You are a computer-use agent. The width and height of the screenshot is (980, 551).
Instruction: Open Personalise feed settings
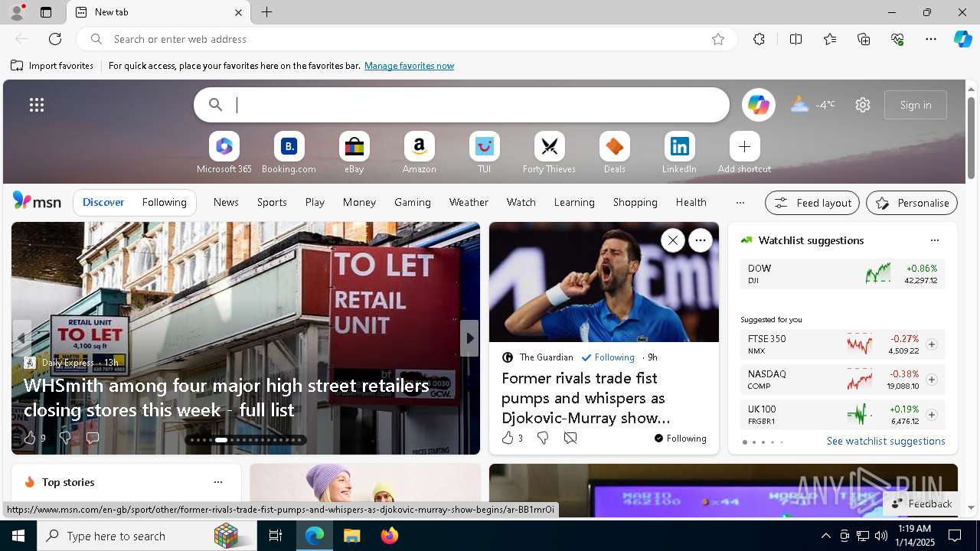[x=912, y=203]
